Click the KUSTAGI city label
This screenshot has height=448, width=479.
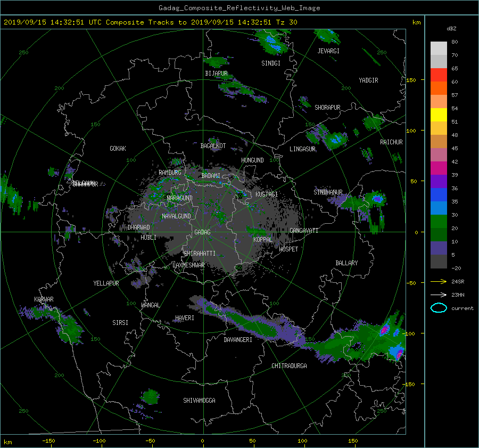(x=267, y=194)
